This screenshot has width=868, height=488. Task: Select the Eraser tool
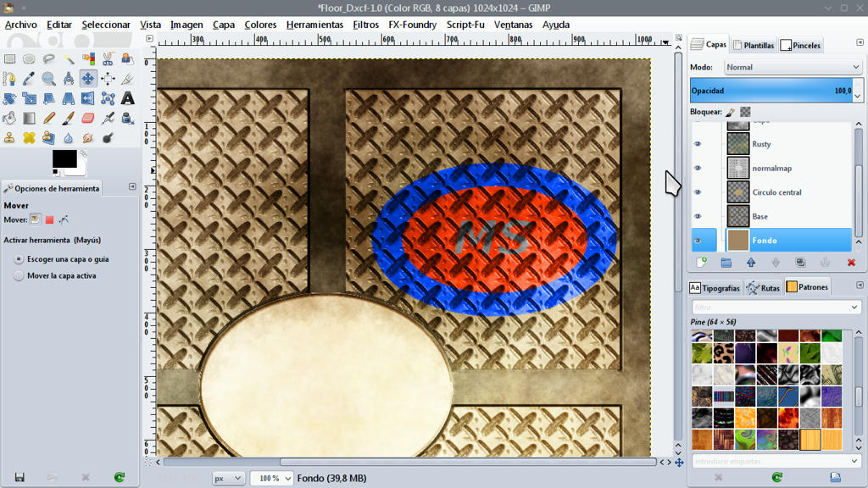coord(88,118)
